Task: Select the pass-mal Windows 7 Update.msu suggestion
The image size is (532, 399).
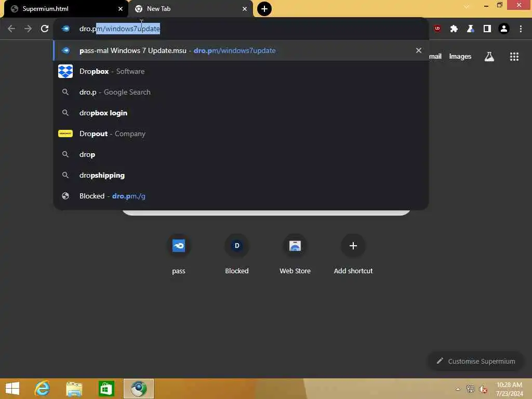Action: 241,50
